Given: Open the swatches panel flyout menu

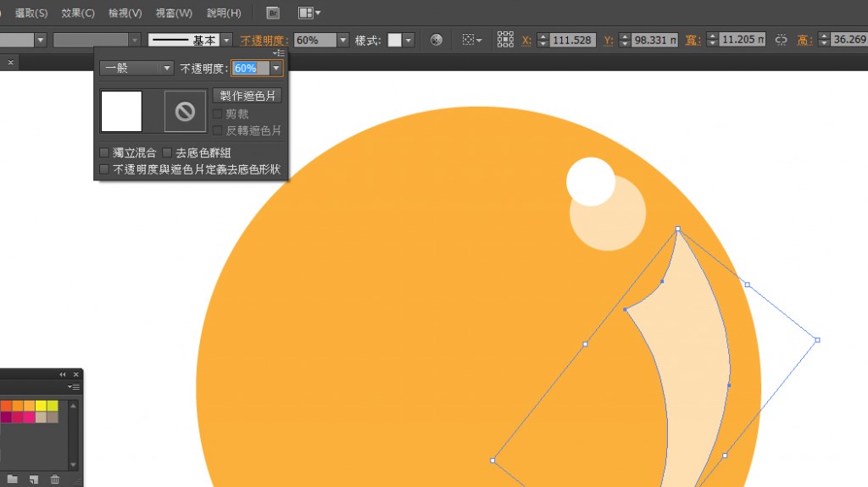Looking at the screenshot, I should (75, 386).
